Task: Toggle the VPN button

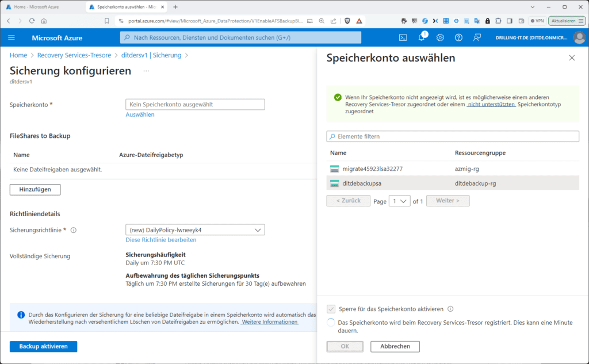Action: click(x=537, y=21)
